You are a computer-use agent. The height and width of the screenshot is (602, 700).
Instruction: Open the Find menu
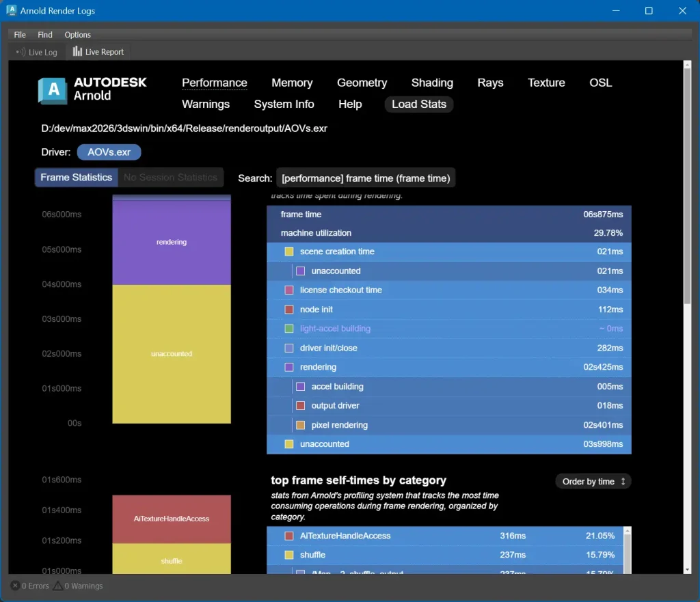point(45,35)
